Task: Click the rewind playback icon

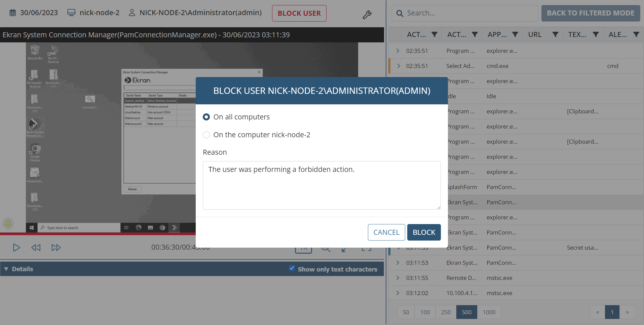Action: pos(36,248)
